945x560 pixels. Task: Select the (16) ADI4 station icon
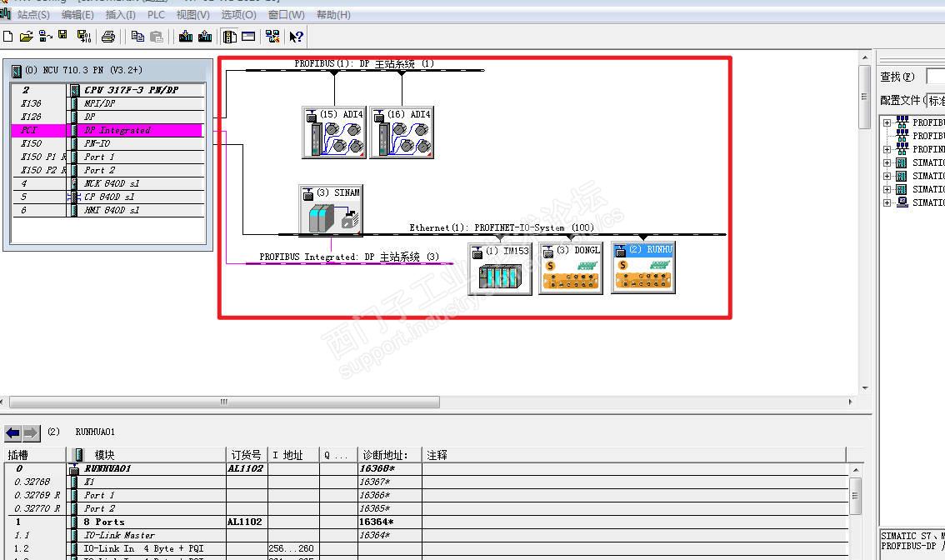click(402, 132)
